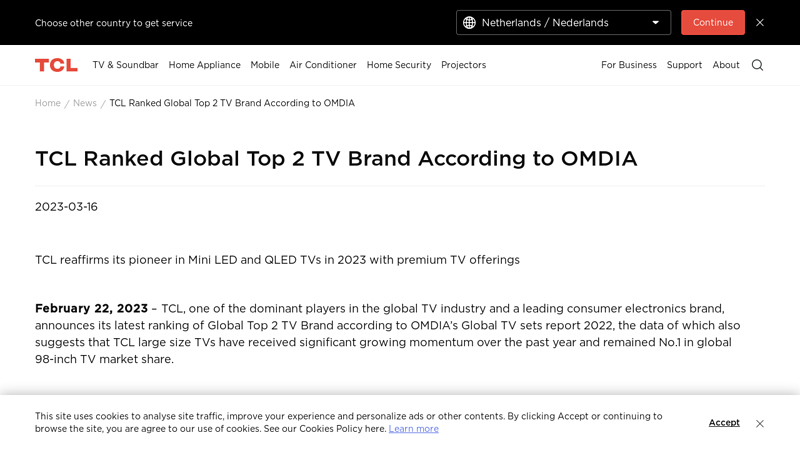Click the current article breadcrumb title

tap(232, 103)
